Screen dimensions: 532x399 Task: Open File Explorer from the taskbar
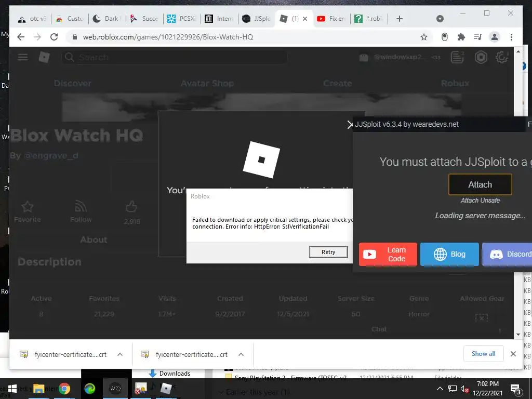click(x=38, y=389)
